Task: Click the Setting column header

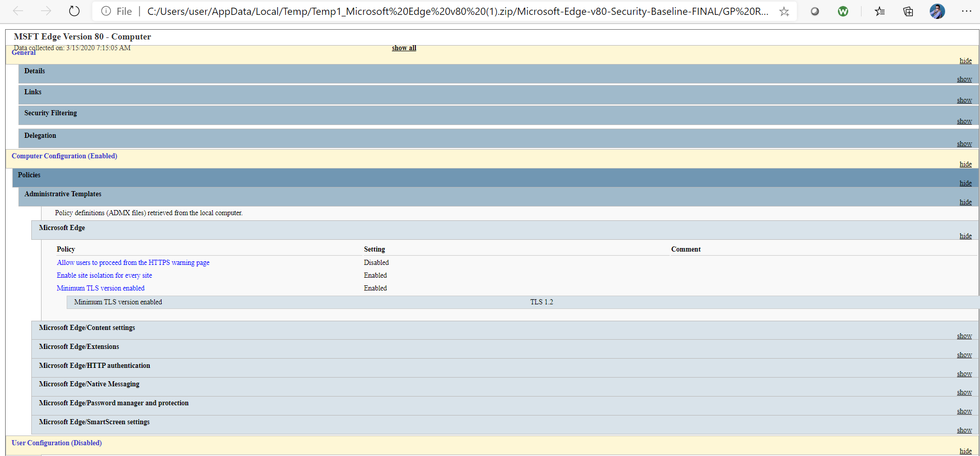Action: tap(374, 249)
